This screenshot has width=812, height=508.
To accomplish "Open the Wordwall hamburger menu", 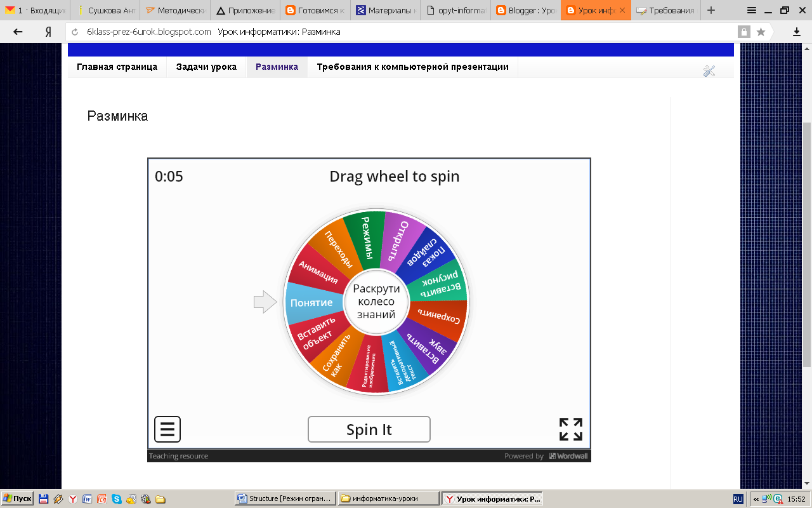I will tap(167, 429).
